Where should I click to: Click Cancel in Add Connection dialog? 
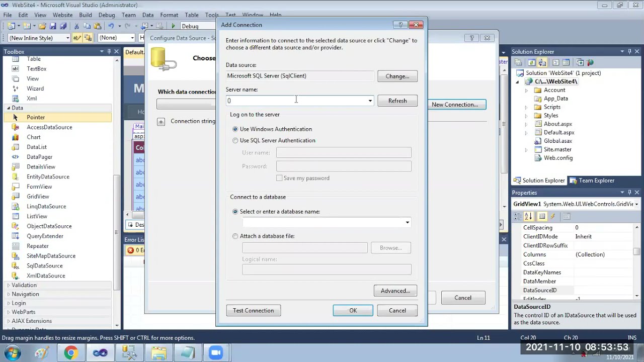(x=397, y=311)
